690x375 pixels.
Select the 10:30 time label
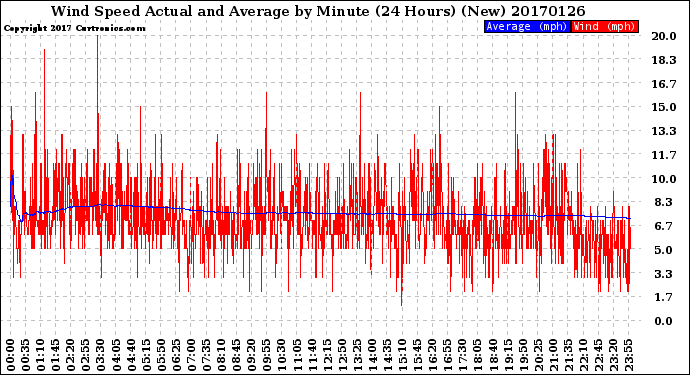(282, 355)
